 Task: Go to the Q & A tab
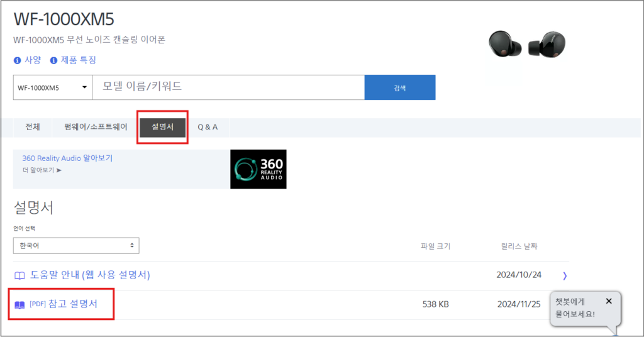point(208,127)
